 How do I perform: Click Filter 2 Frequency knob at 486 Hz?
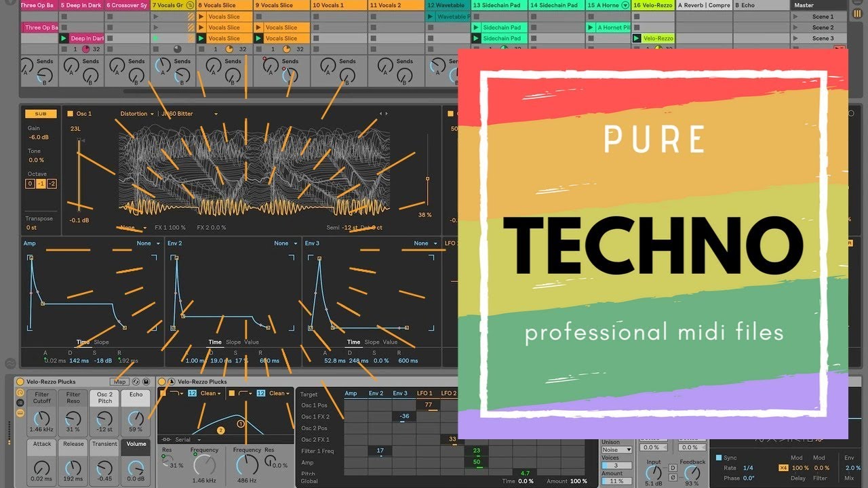(248, 464)
